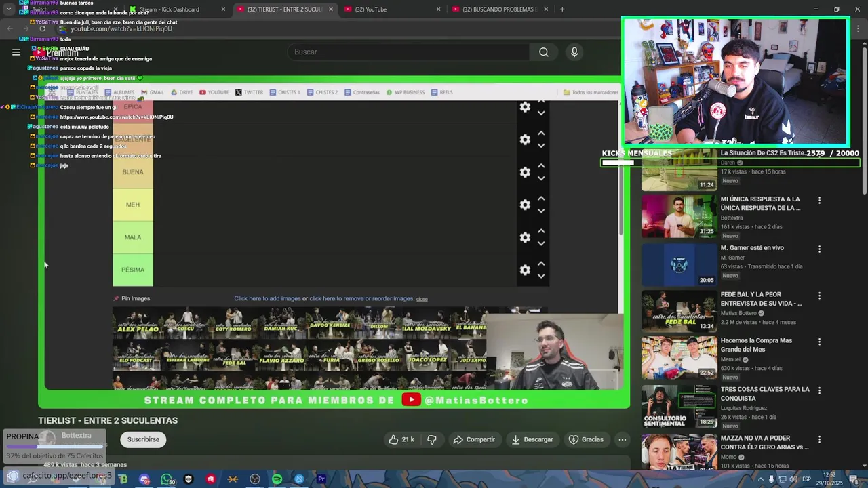Image resolution: width=868 pixels, height=488 pixels.
Task: Open the tab search chevron in the title bar
Action: coord(8,9)
